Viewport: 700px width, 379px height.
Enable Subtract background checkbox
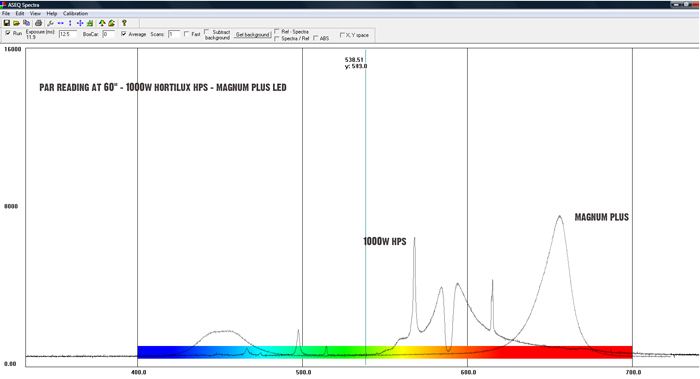pos(206,32)
